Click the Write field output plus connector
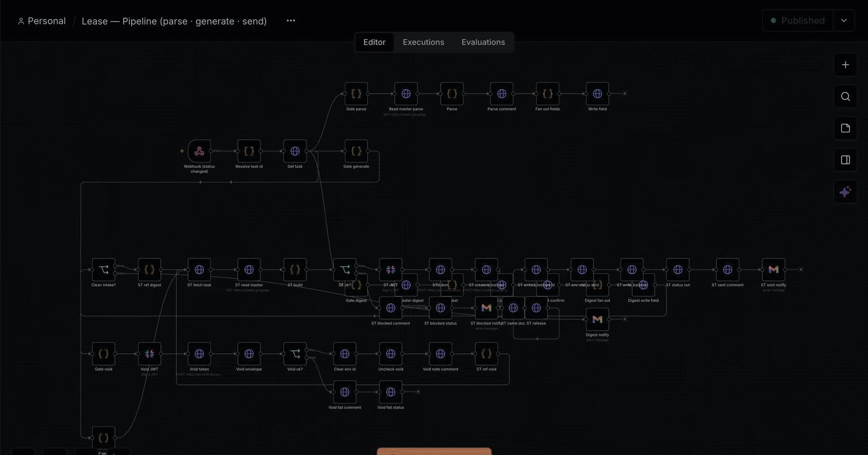 [x=624, y=94]
